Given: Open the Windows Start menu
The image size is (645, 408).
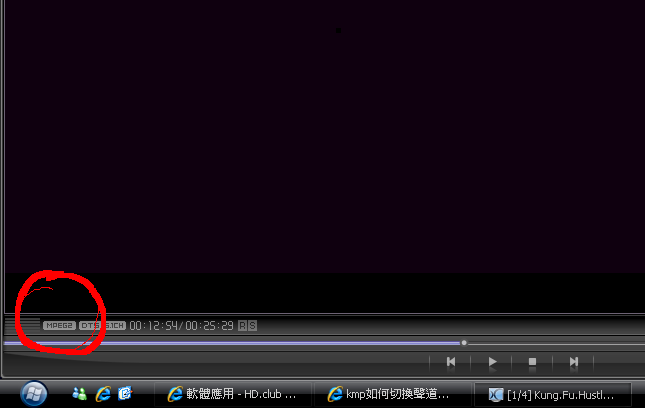Looking at the screenshot, I should click(x=34, y=394).
